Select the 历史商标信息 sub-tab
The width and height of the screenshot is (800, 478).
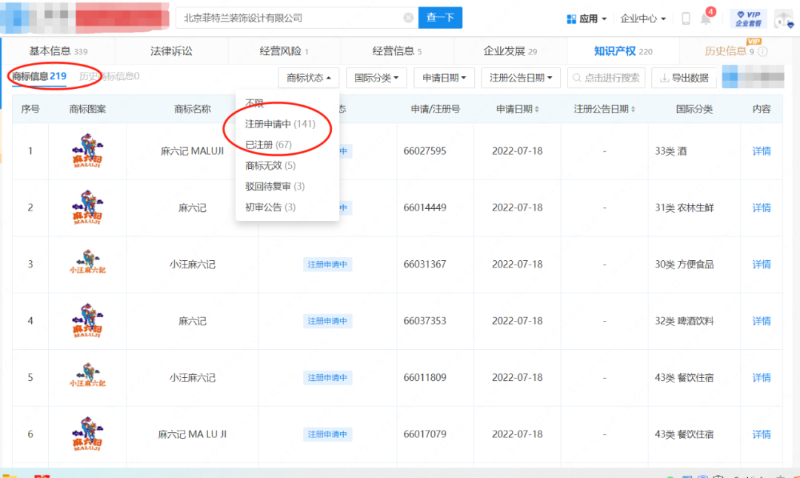[x=109, y=77]
